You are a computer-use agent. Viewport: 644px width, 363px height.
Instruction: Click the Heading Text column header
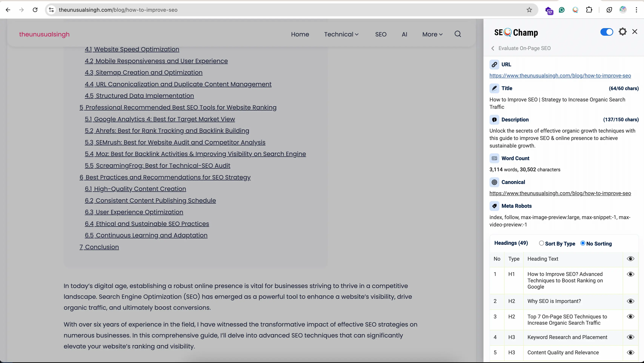(543, 259)
